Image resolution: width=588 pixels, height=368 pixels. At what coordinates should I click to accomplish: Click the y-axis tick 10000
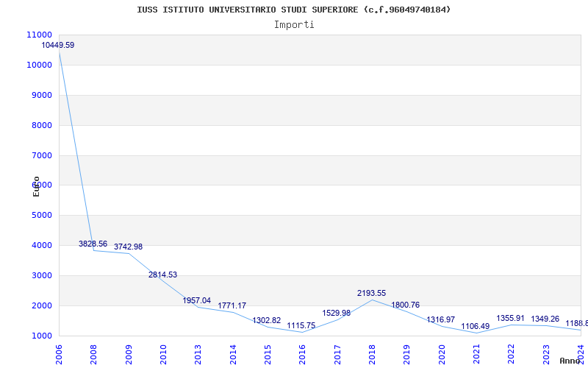coord(40,65)
